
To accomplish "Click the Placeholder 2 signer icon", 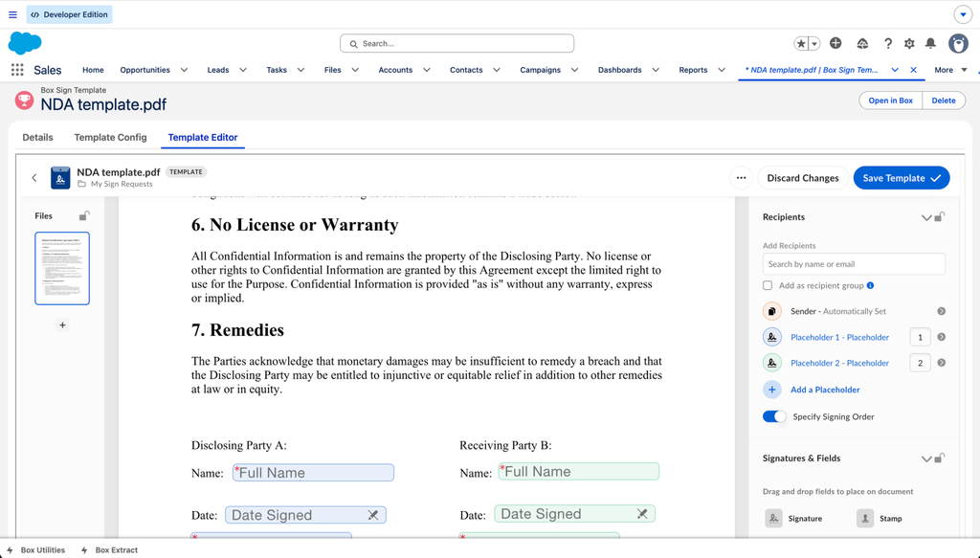I will (772, 363).
